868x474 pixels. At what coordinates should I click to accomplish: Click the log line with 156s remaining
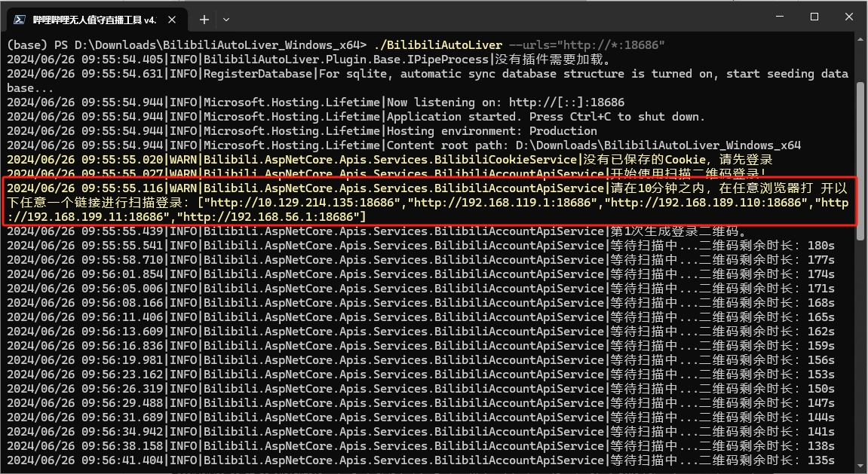pyautogui.click(x=421, y=361)
